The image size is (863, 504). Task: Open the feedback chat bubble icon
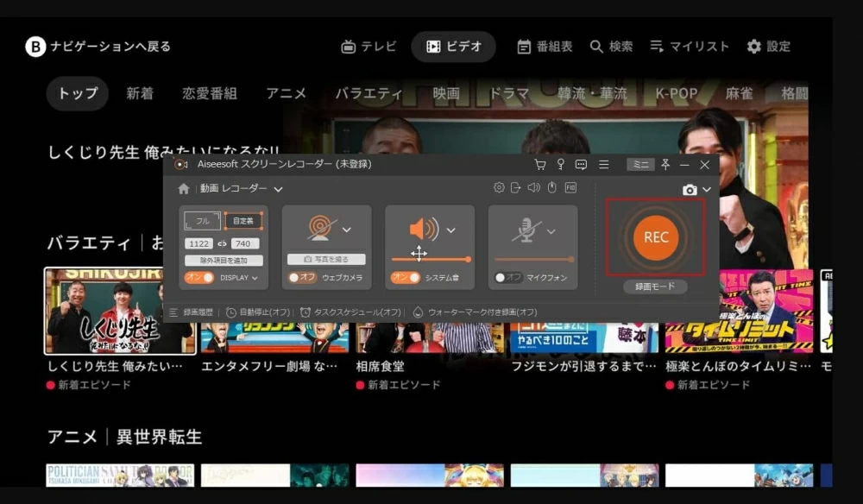(x=581, y=165)
